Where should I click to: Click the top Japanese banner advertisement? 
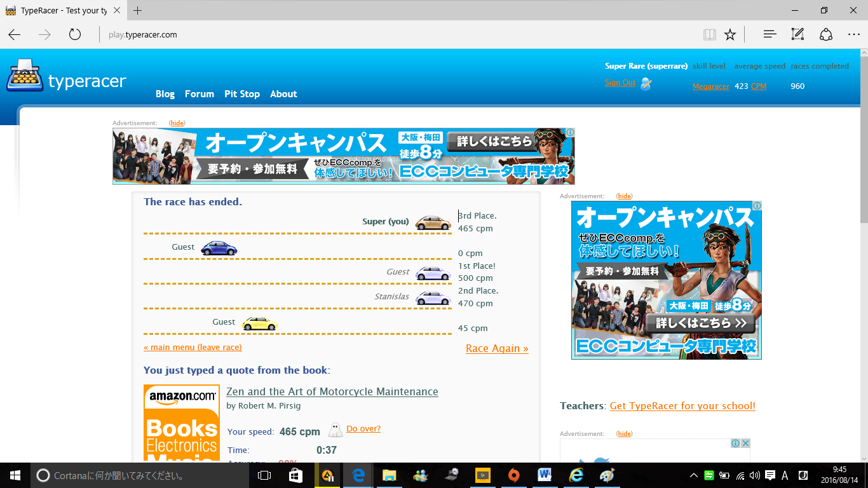(344, 156)
